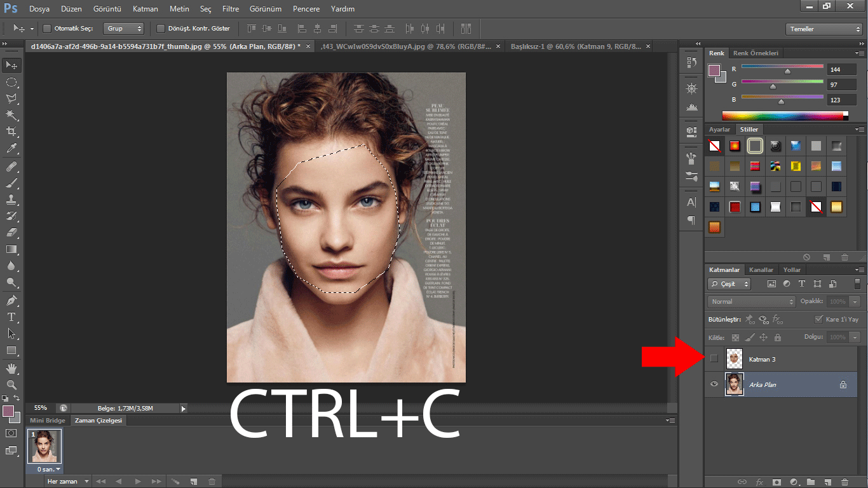
Task: Select the Eraser tool
Action: point(11,233)
